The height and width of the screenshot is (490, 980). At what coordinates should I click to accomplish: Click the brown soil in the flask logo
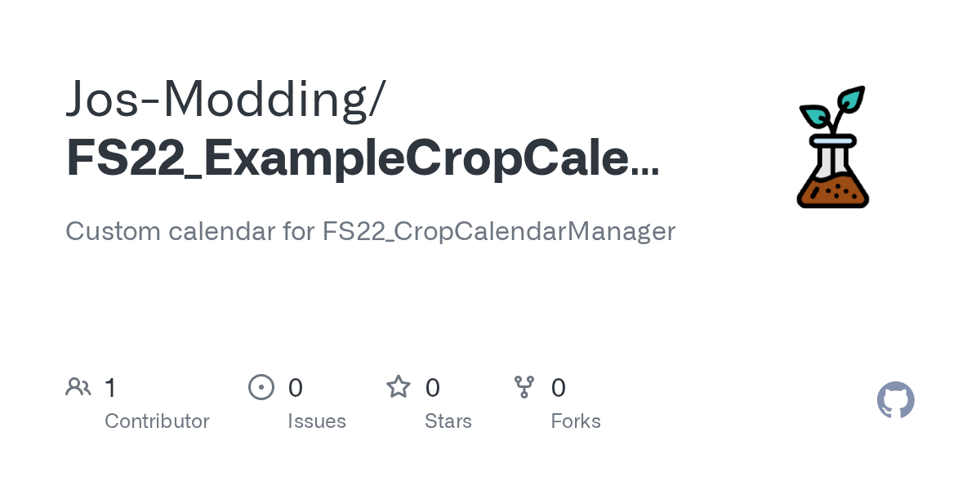pyautogui.click(x=833, y=192)
